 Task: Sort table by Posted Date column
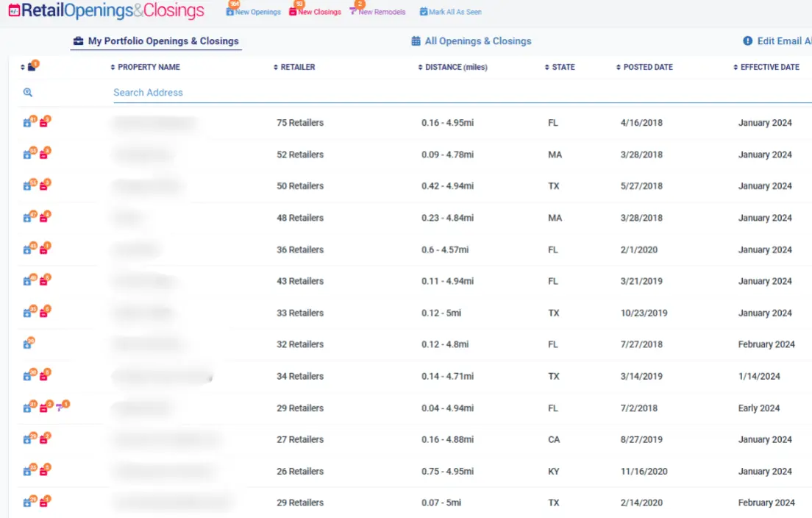644,67
